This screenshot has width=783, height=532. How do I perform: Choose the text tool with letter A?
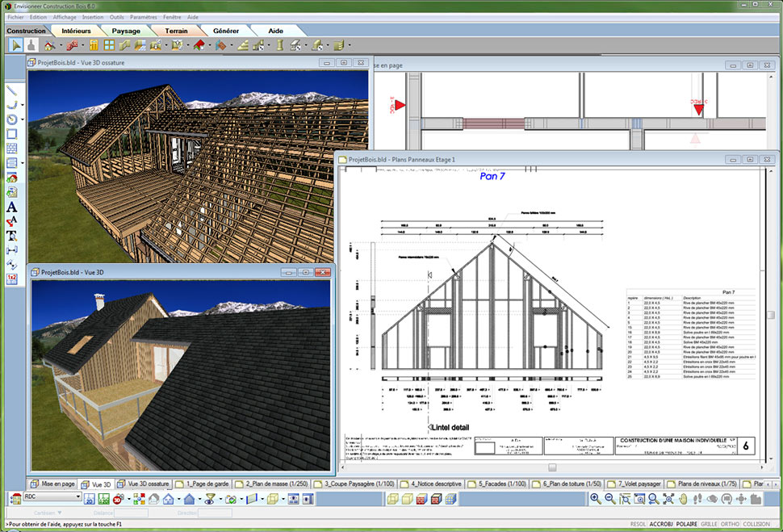tap(12, 207)
